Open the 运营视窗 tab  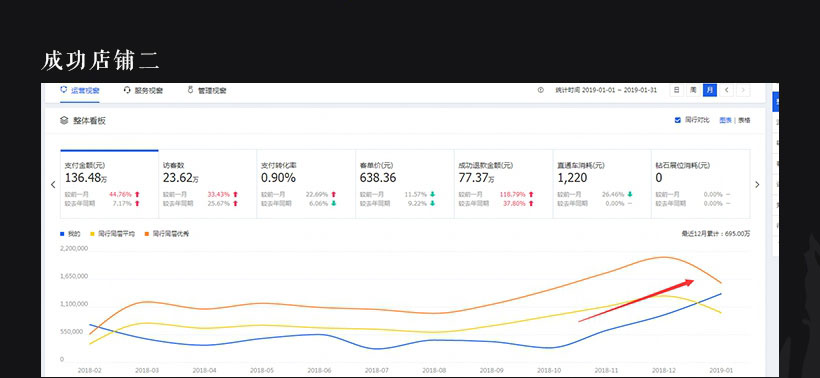[80, 90]
